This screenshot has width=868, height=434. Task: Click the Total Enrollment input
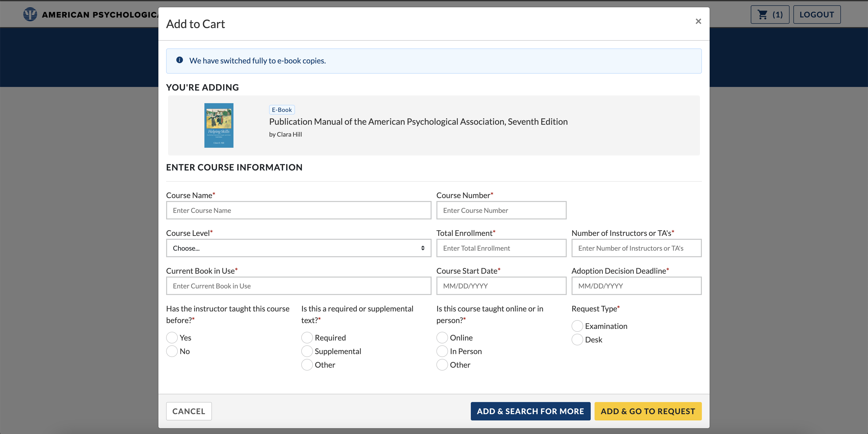[x=501, y=248]
